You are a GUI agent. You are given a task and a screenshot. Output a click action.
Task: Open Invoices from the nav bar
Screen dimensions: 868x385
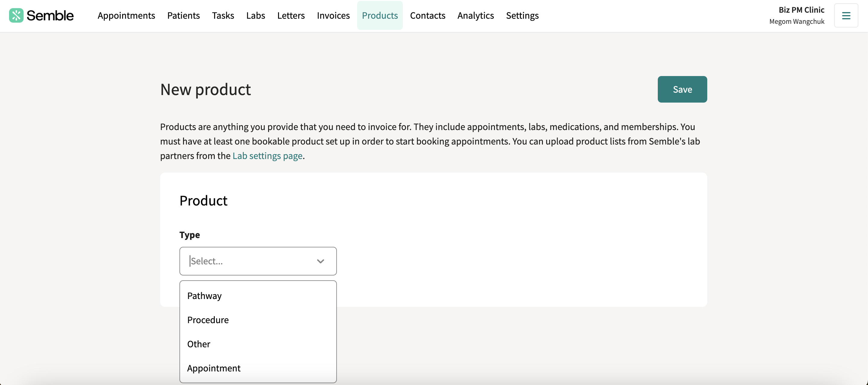coord(333,15)
